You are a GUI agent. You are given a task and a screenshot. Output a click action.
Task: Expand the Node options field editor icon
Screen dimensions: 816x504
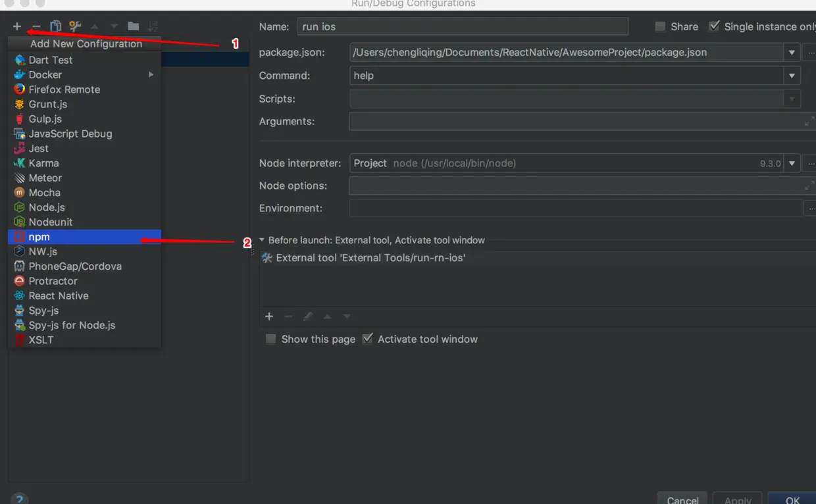coord(809,186)
